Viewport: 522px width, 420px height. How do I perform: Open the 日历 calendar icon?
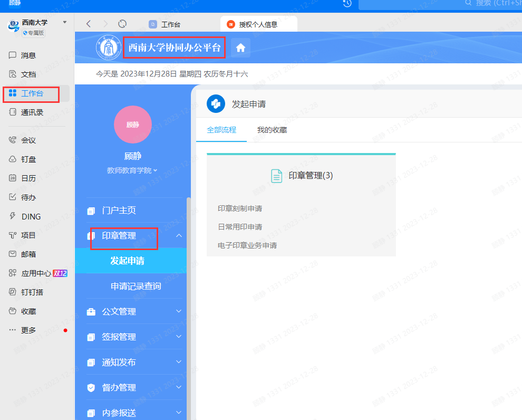coord(13,178)
